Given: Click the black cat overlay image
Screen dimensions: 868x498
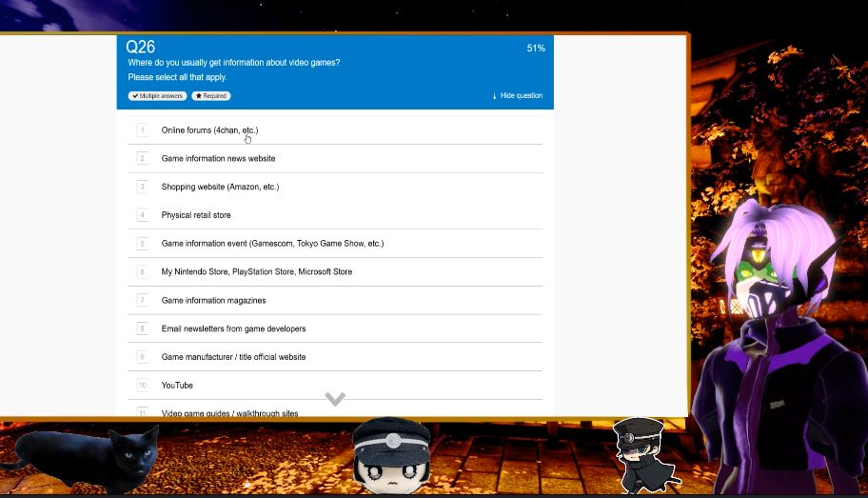Looking at the screenshot, I should click(80, 460).
